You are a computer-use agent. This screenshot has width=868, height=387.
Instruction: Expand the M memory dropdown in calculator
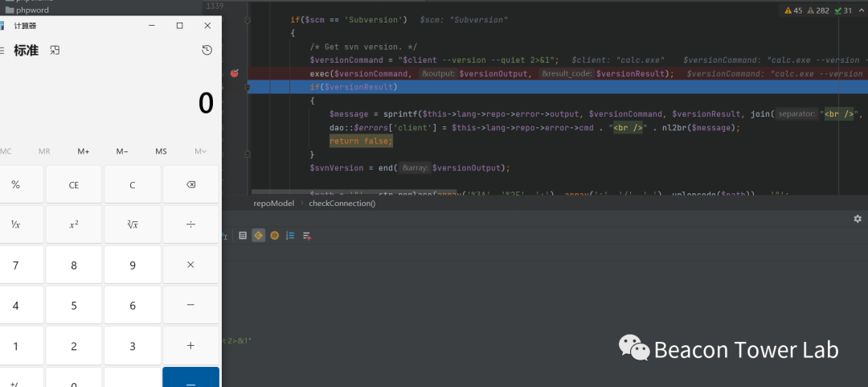201,151
